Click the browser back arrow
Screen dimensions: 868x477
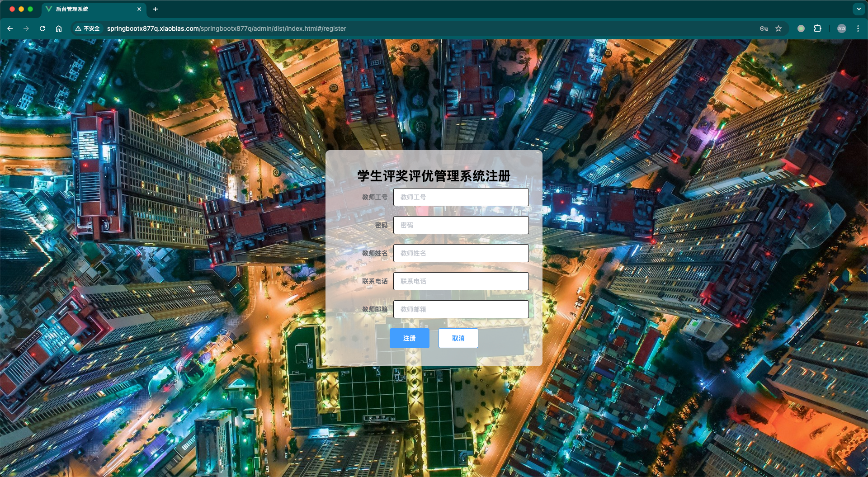(x=10, y=28)
